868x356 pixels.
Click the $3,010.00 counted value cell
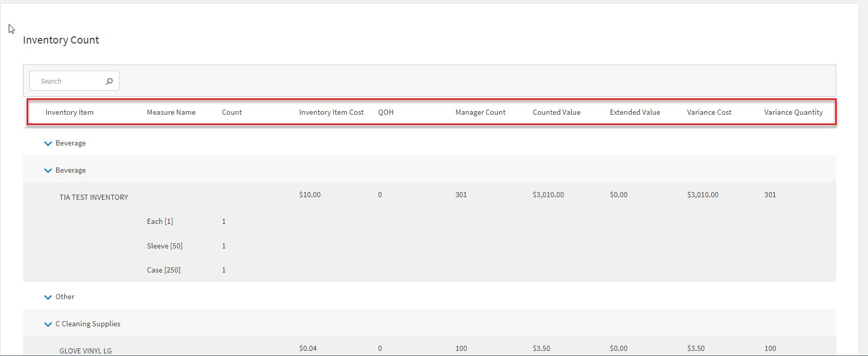(x=548, y=195)
